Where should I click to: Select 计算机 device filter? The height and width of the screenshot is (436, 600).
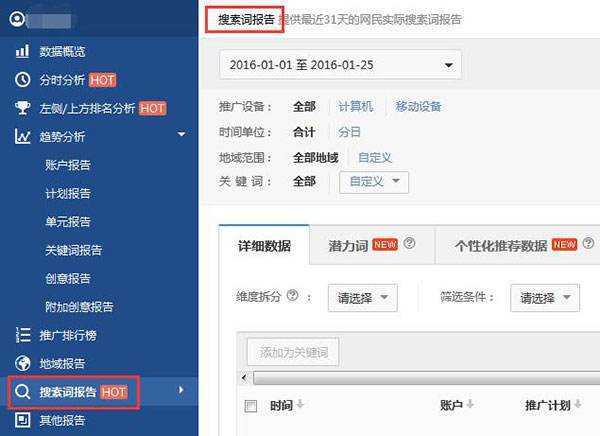355,106
